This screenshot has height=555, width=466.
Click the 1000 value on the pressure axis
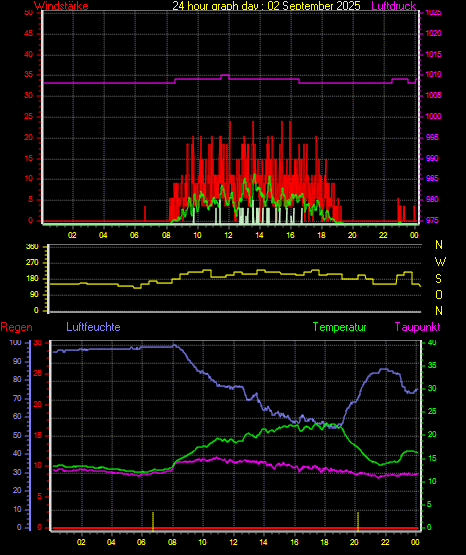[x=433, y=116]
